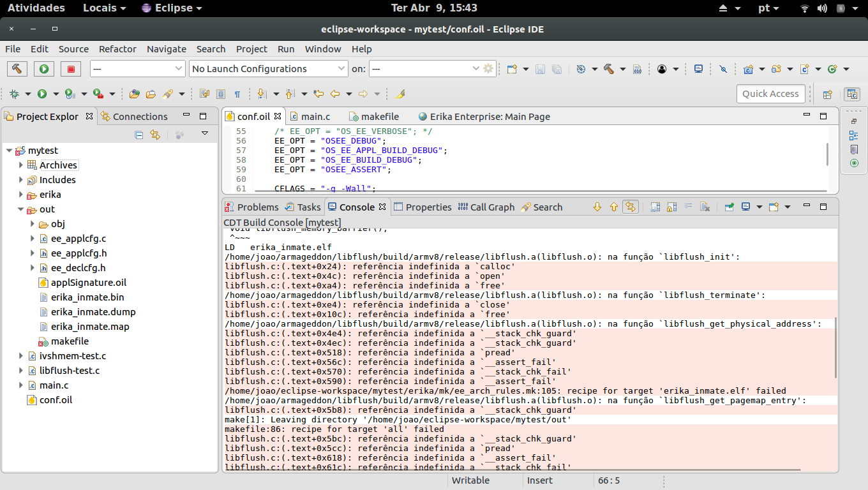Open the Run menu
Screen dimensions: 868x490
[x=286, y=49]
